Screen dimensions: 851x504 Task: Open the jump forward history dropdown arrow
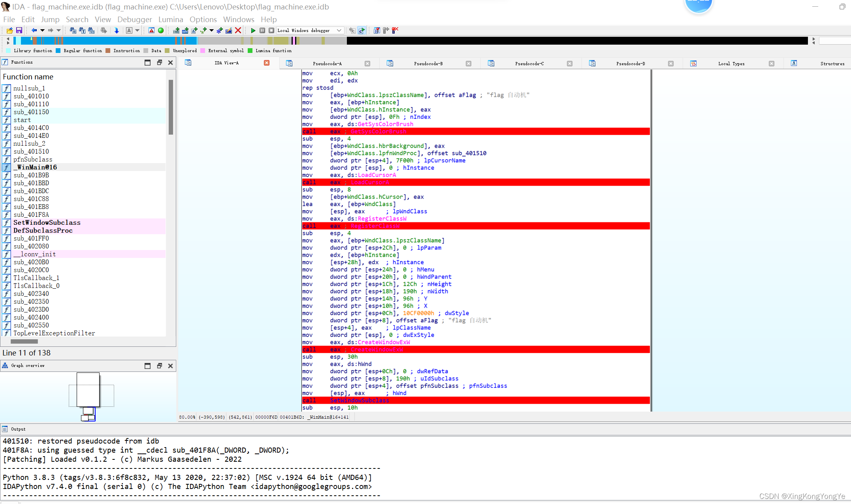(59, 30)
